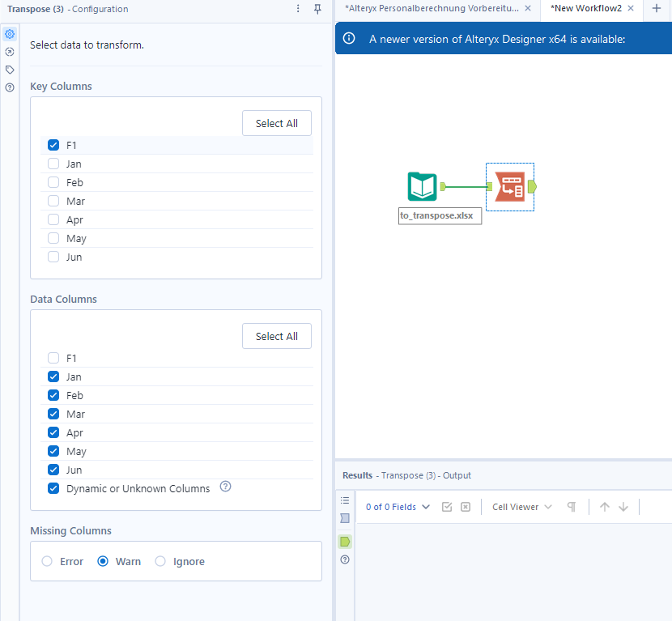Close the Alteryx Personalberechnung workflow tab
Viewport: 672px width, 621px height.
[528, 8]
